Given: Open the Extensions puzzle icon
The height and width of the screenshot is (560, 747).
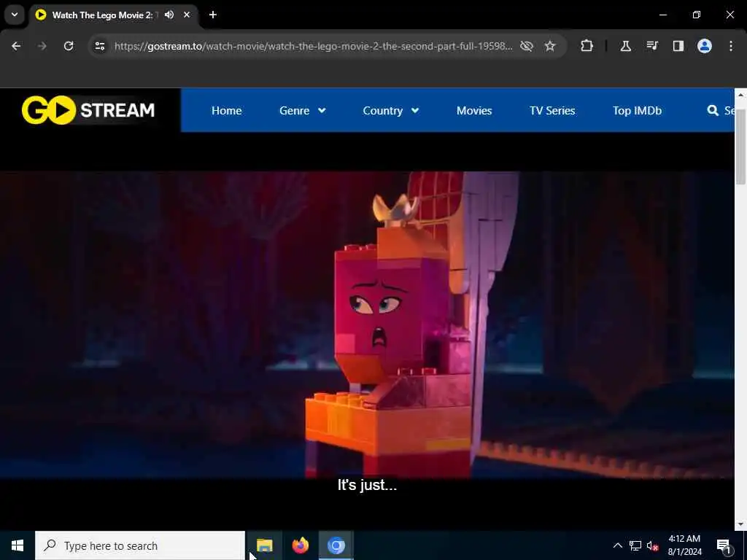Looking at the screenshot, I should click(x=587, y=46).
